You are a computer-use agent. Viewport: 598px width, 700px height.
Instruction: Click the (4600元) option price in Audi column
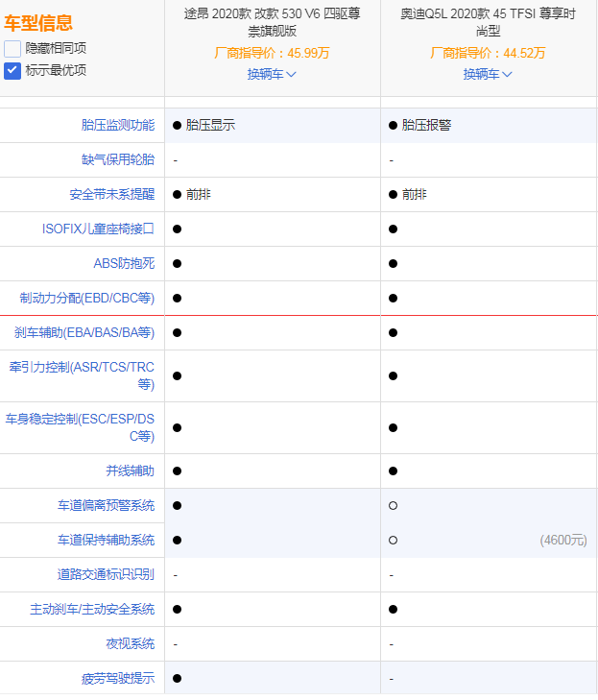562,540
